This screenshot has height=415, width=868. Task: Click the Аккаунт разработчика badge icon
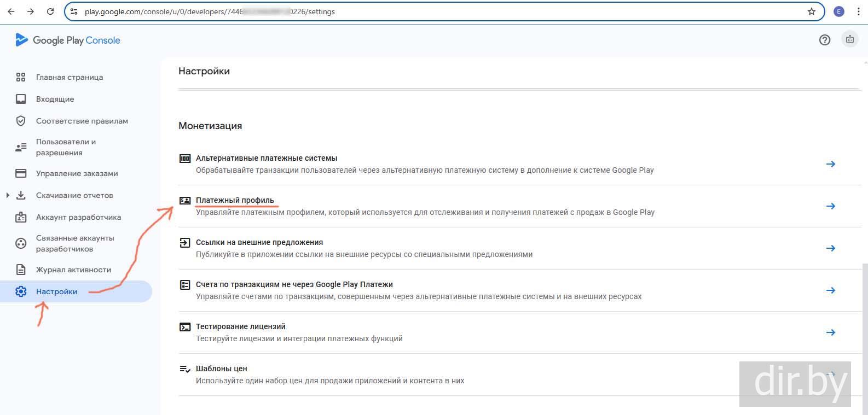click(x=21, y=217)
